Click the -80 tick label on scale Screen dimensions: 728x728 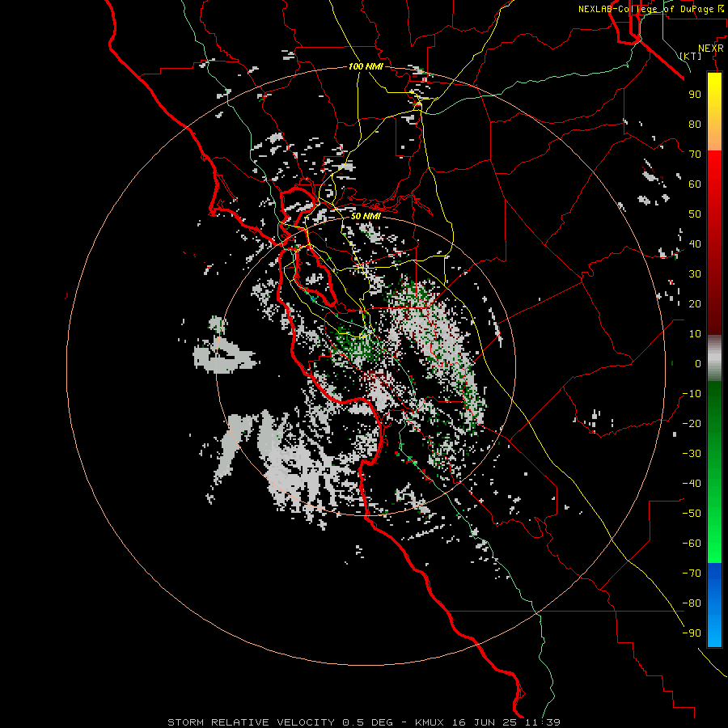692,603
